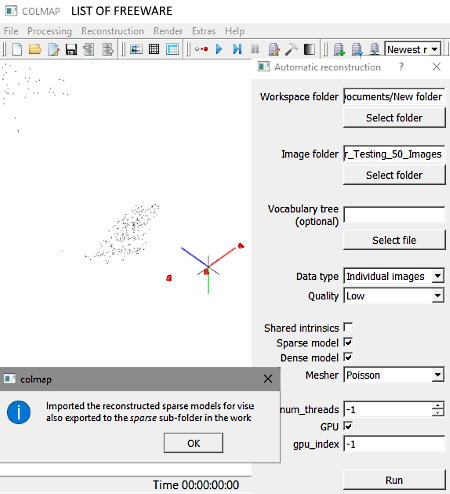
Task: Open the Processing menu
Action: (x=49, y=31)
